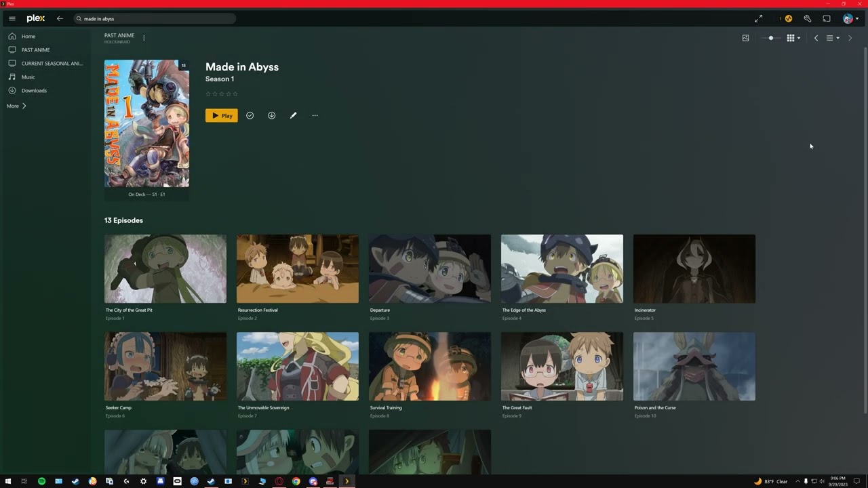Toggle the artwork display image icon

(746, 38)
